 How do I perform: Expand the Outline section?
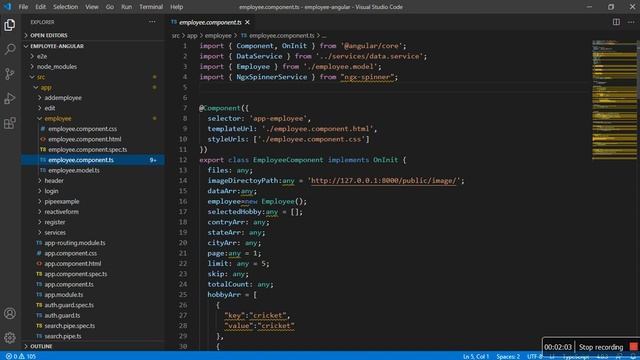point(93,346)
